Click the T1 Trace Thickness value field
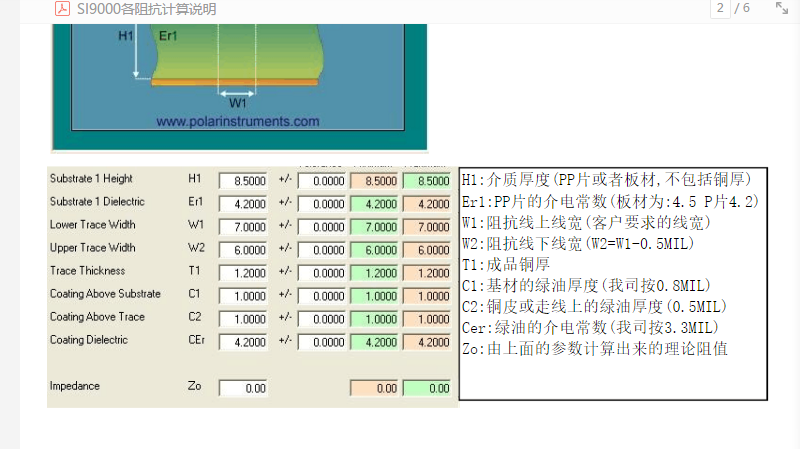 pos(243,273)
